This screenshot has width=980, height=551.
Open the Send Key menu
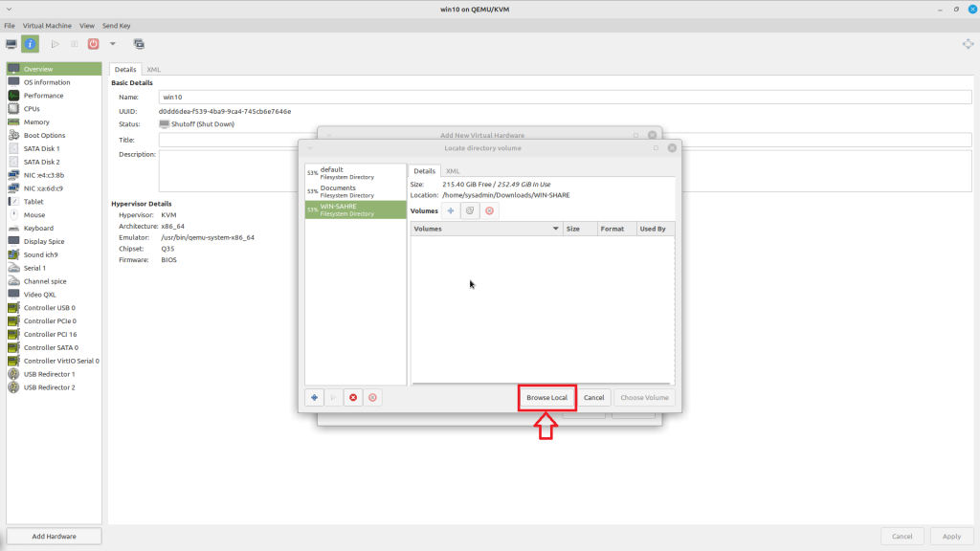pos(116,26)
